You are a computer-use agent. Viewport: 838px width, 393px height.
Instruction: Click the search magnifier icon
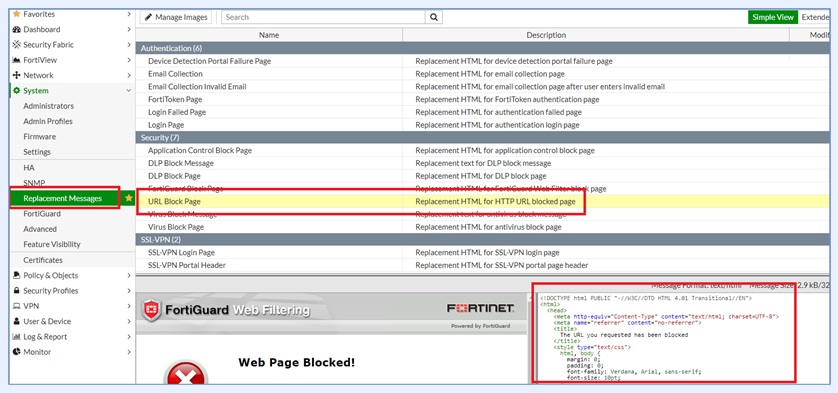pyautogui.click(x=434, y=17)
